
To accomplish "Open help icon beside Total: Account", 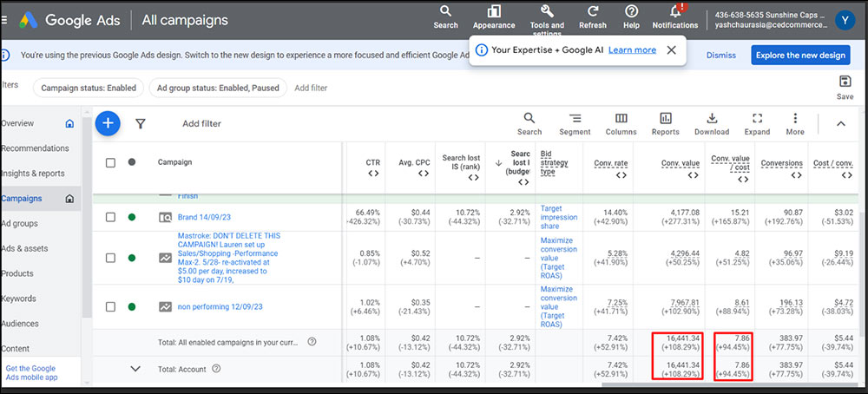I will click(x=216, y=369).
